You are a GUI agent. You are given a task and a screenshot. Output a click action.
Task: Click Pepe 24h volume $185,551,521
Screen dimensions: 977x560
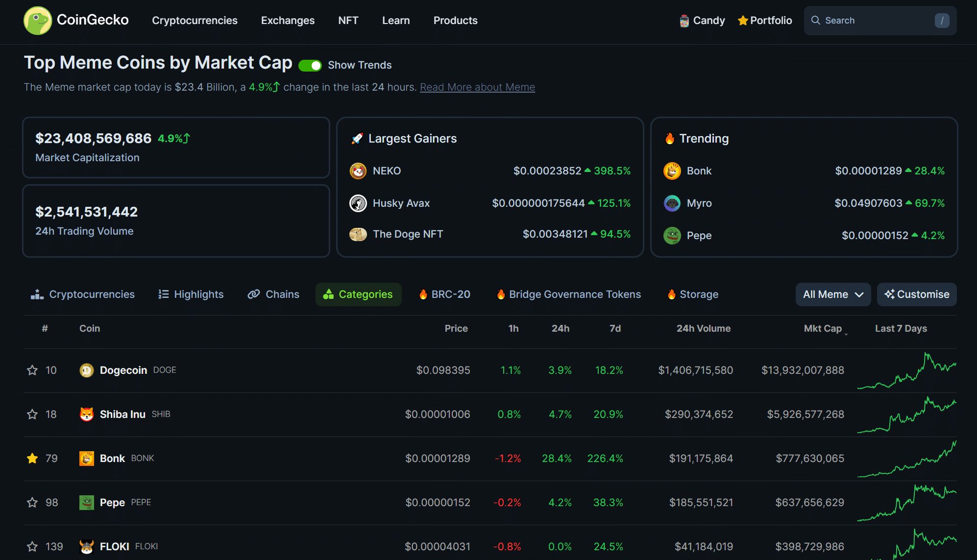click(701, 503)
